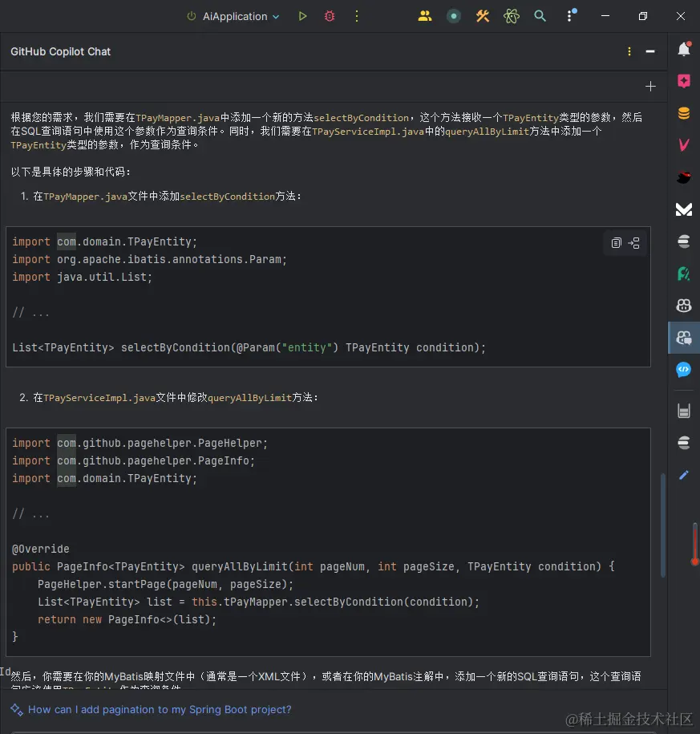Open the Copilot Chat options menu

point(629,50)
